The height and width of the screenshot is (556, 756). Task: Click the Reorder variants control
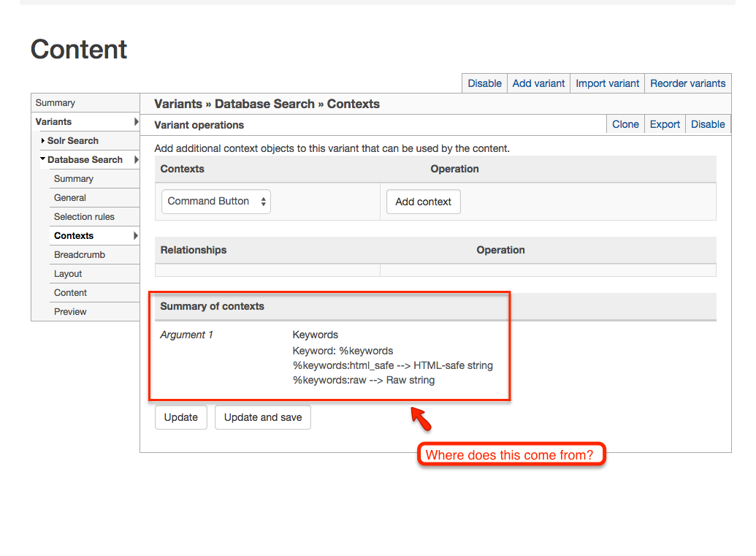pyautogui.click(x=687, y=83)
